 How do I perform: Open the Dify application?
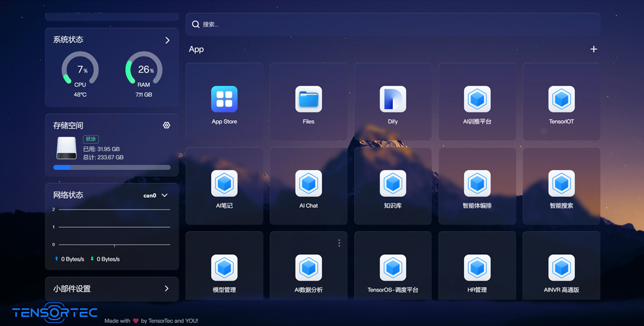point(392,99)
